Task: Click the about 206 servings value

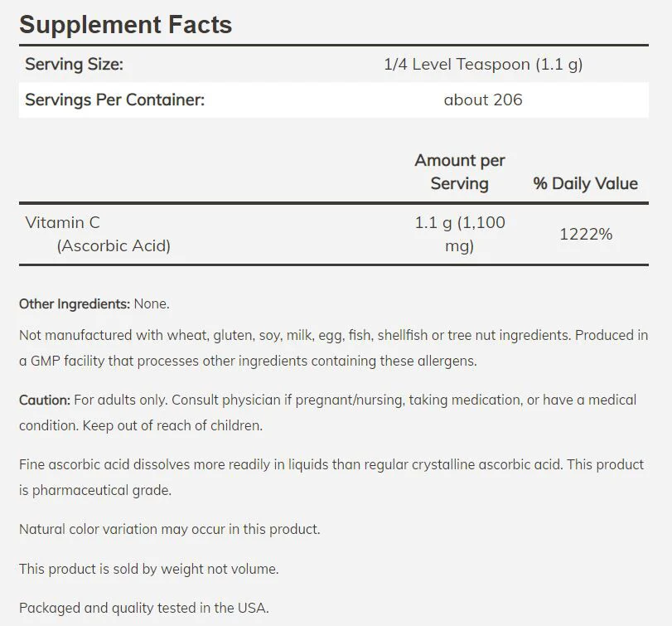Action: tap(483, 99)
